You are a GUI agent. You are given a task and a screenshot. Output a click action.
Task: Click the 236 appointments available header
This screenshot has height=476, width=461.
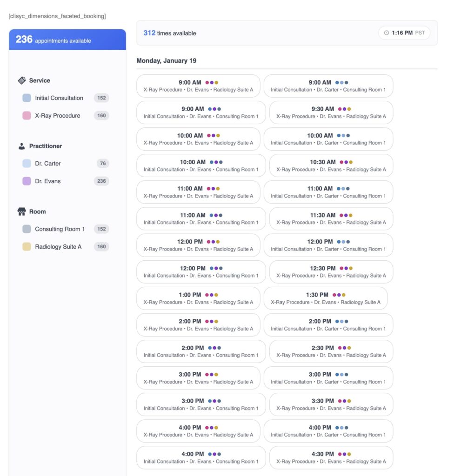point(67,40)
